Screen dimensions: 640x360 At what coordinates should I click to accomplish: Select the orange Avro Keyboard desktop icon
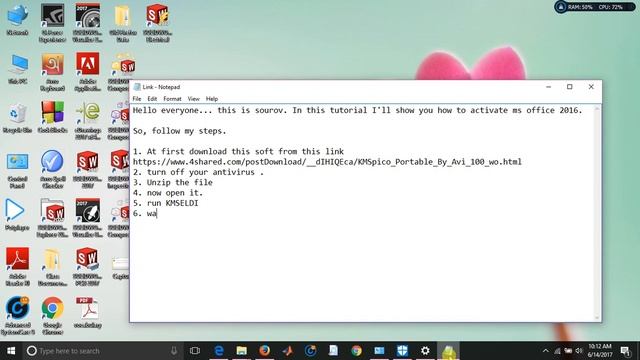(52, 71)
